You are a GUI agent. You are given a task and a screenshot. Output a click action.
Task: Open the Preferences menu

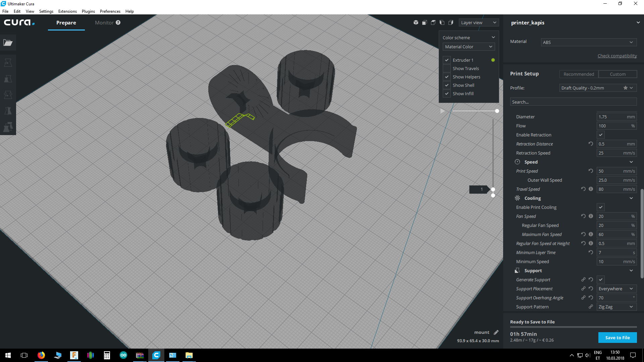110,11
